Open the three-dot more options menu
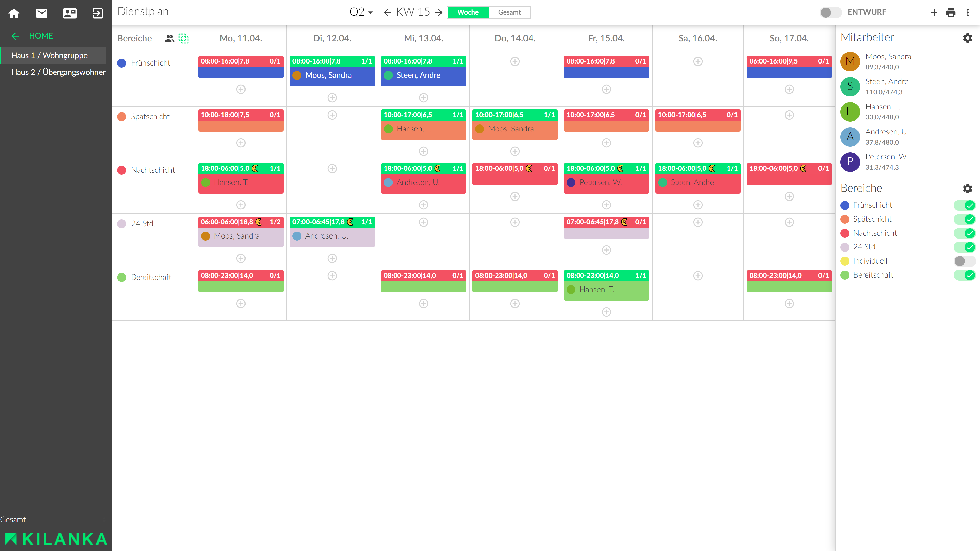Image resolution: width=980 pixels, height=551 pixels. coord(968,12)
